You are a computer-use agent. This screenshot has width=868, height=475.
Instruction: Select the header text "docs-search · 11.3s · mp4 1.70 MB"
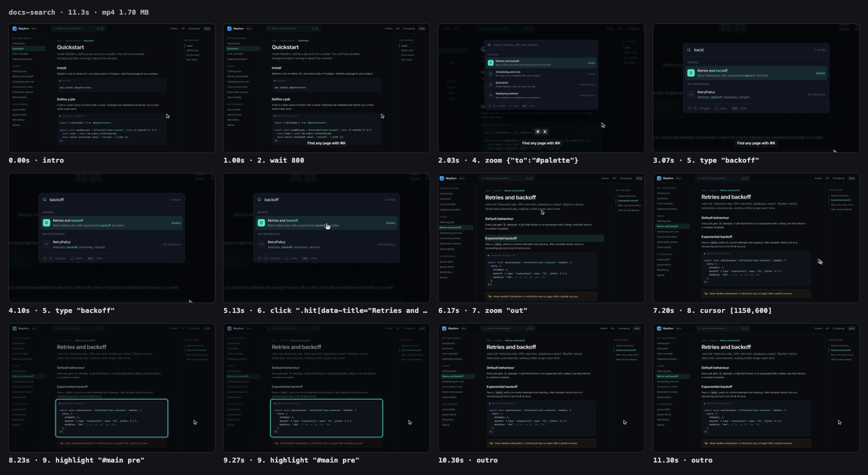(79, 12)
